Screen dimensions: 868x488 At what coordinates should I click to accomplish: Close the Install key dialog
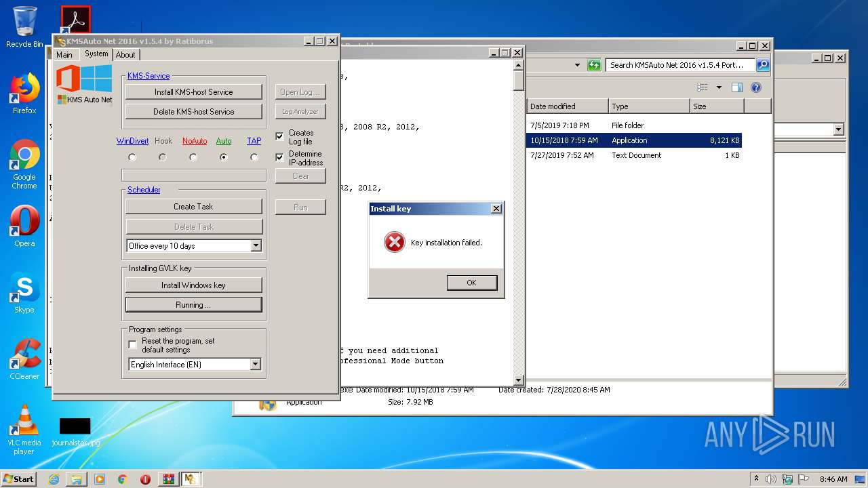496,209
